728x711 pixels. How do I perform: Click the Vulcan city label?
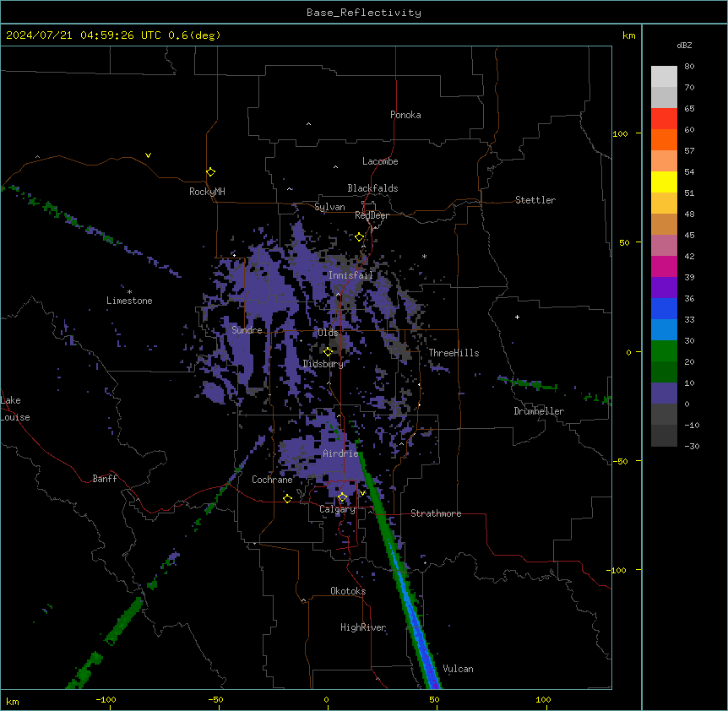[x=458, y=669]
